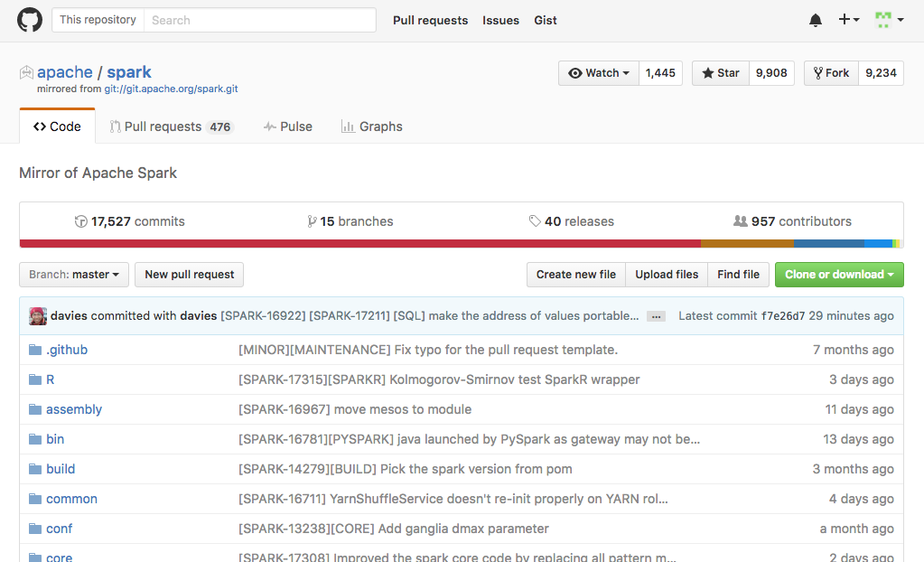Click the assembly folder icon

click(x=35, y=409)
